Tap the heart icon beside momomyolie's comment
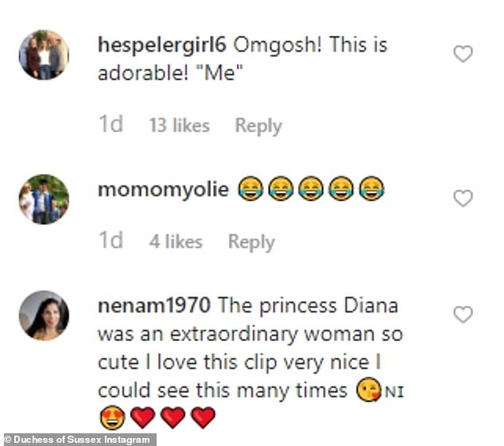 pos(462,198)
